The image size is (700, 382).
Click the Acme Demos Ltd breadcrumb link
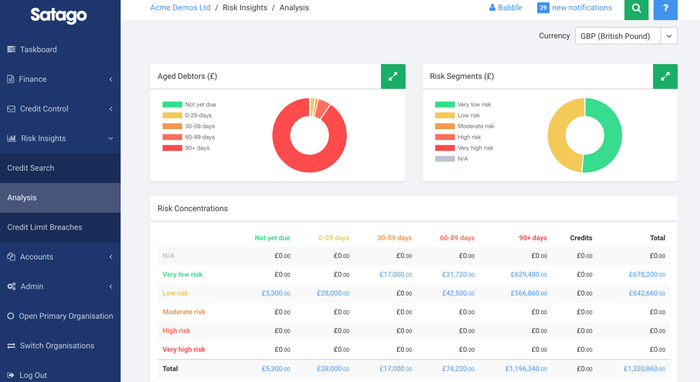point(180,8)
